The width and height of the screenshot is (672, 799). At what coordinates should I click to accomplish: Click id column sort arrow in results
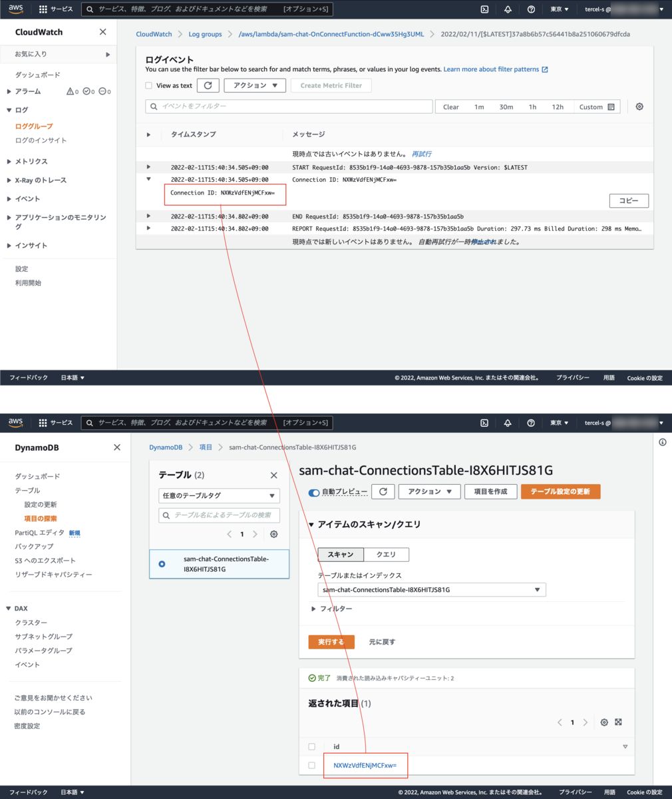tap(625, 747)
